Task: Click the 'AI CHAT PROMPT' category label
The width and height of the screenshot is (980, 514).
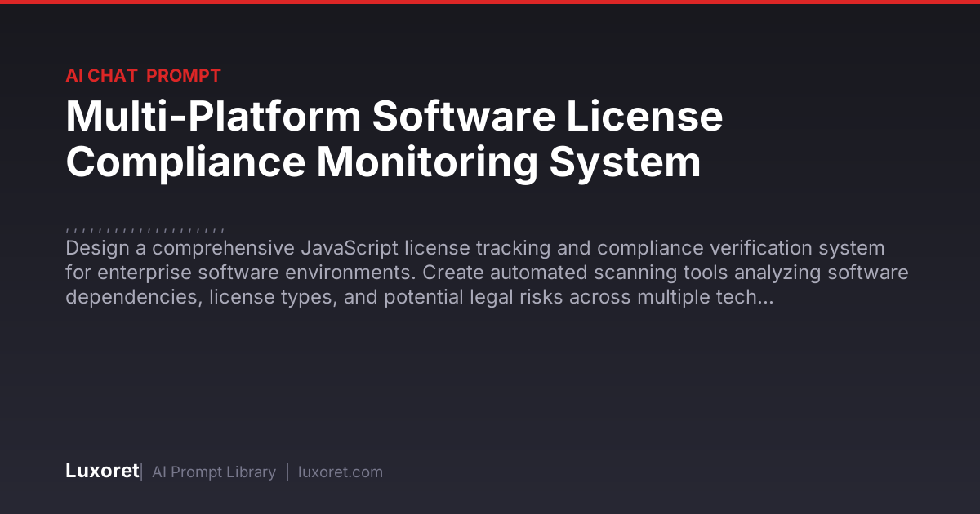Action: pos(143,76)
